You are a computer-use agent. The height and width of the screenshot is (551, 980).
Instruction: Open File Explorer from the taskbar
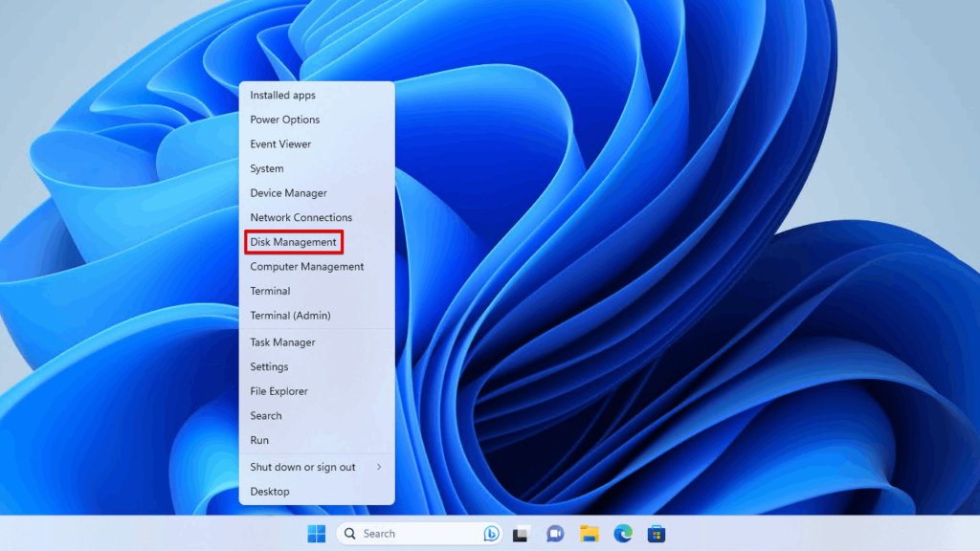[x=589, y=533]
